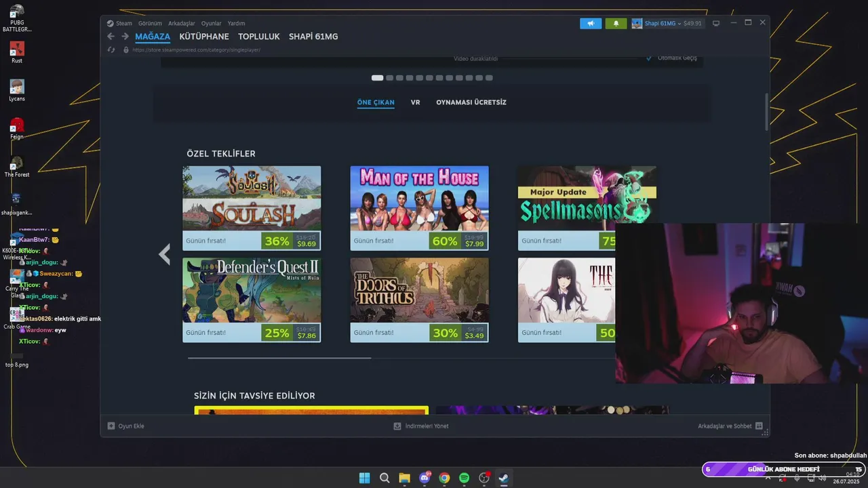
Task: Click the microphone icon in system tray
Action: (797, 478)
